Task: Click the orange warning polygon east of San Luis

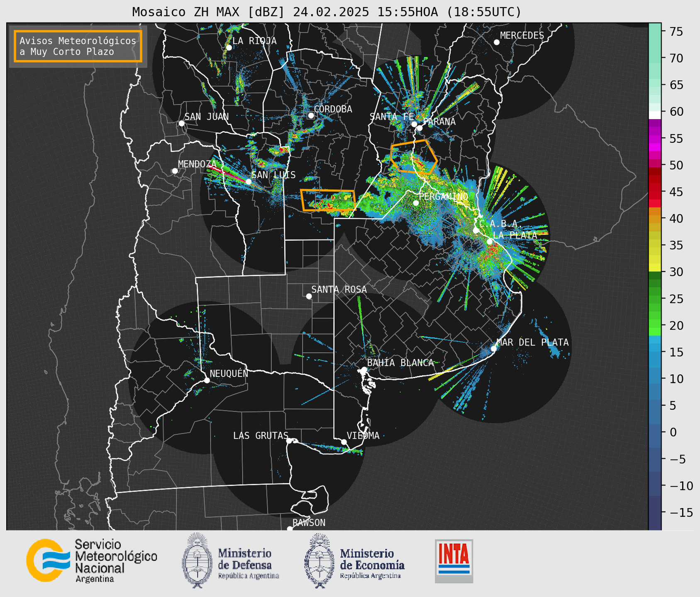Action: pos(328,200)
